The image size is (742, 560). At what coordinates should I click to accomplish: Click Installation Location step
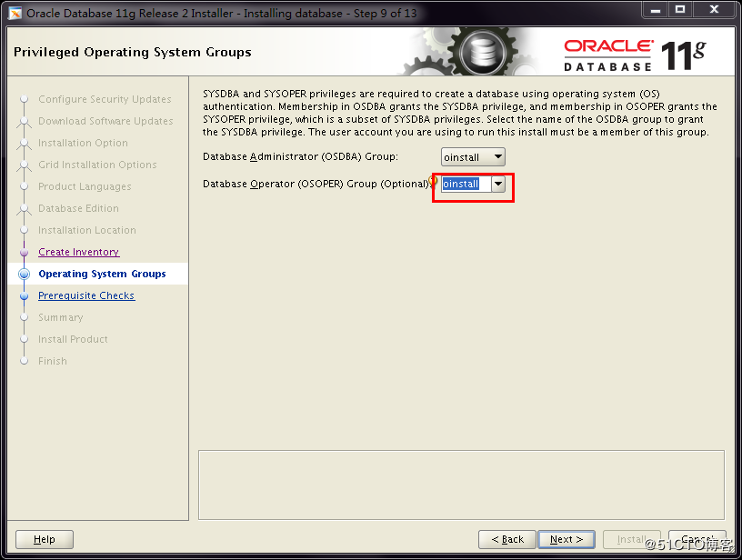(x=87, y=230)
